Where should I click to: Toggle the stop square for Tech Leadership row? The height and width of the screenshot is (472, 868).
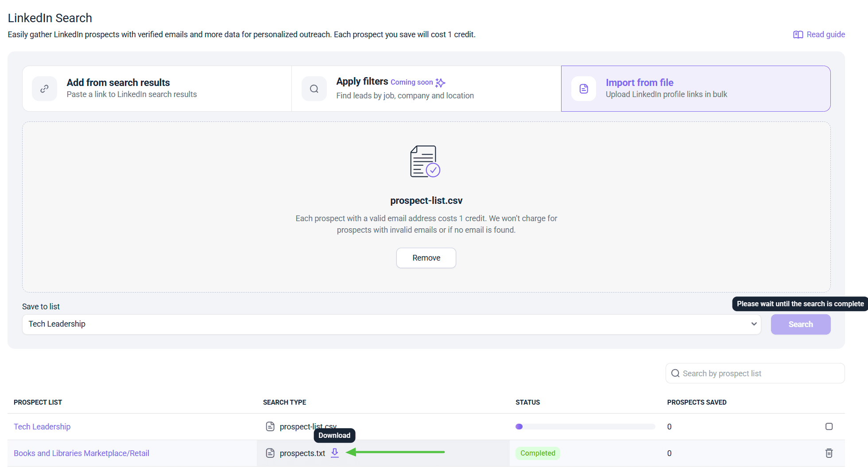pos(829,426)
